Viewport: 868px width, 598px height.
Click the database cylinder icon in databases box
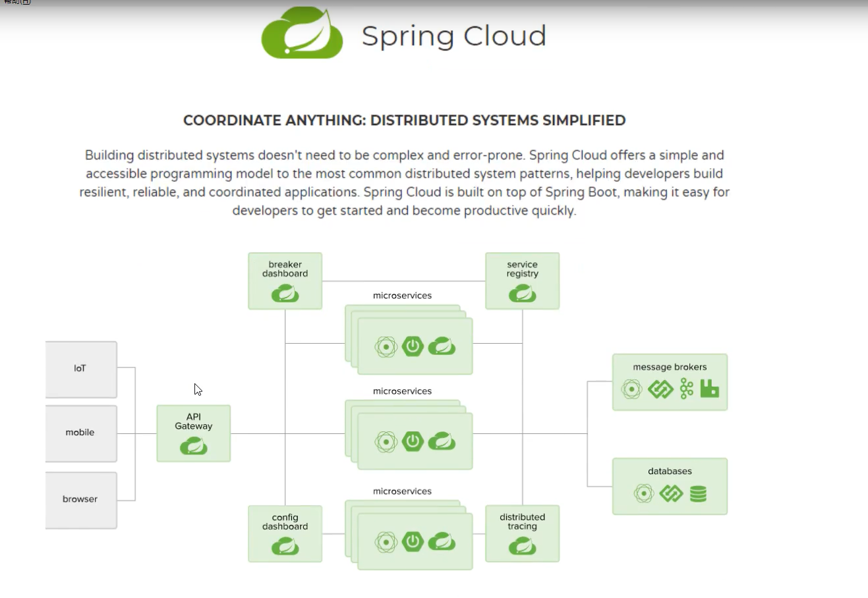point(698,493)
